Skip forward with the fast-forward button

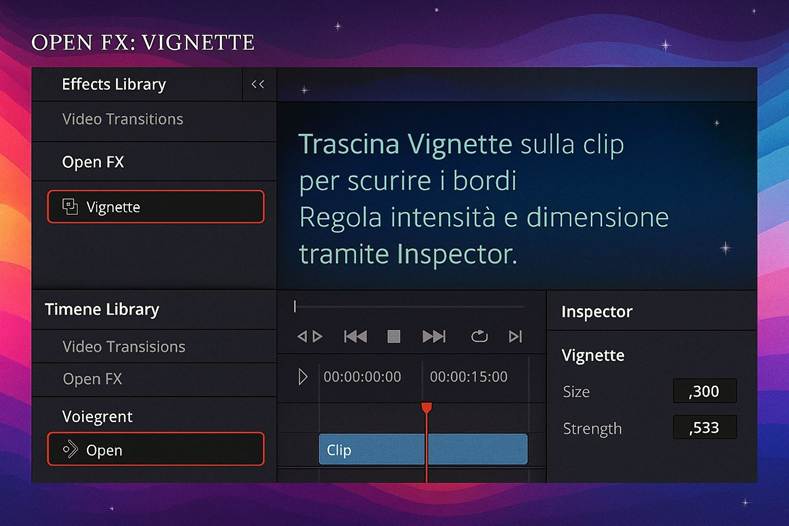[434, 336]
